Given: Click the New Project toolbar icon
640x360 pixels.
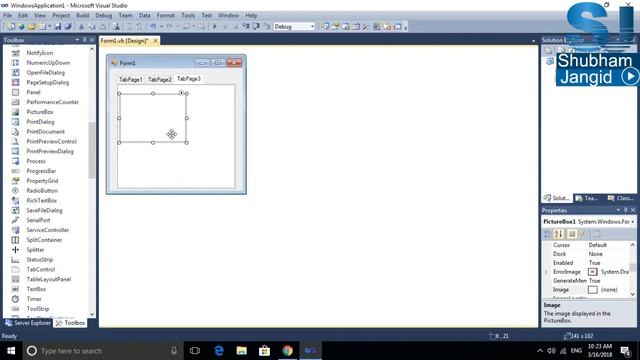Looking at the screenshot, I should (x=11, y=27).
